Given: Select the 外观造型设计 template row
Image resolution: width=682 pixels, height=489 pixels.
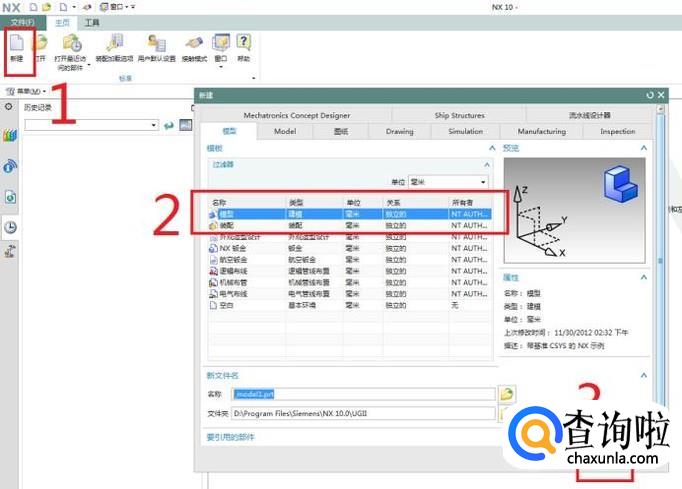Looking at the screenshot, I should [350, 237].
